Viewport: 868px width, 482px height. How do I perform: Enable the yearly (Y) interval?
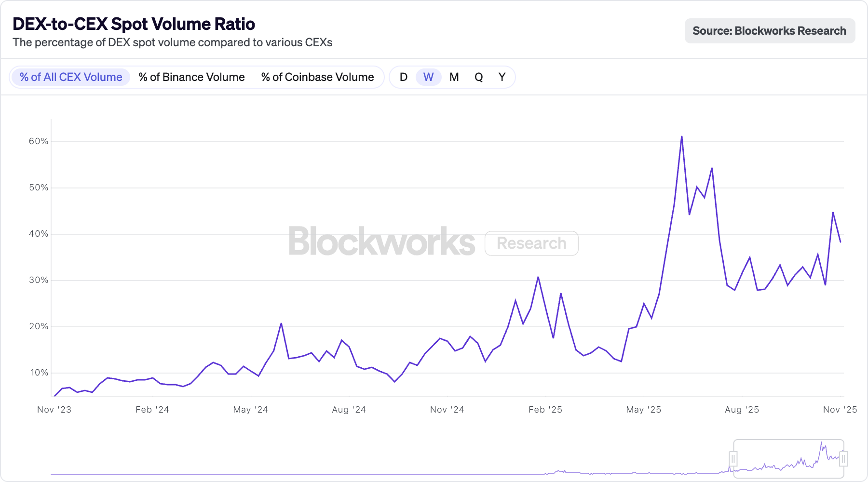(502, 77)
